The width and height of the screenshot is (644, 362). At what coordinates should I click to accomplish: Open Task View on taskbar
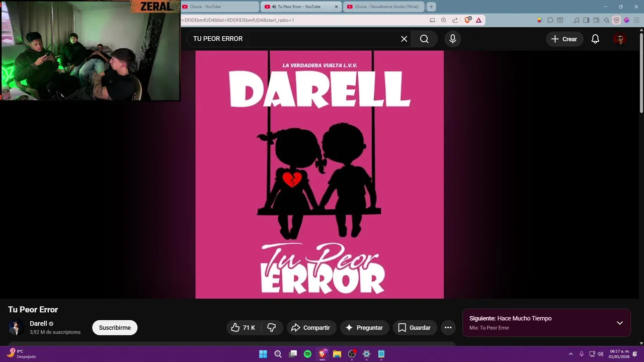point(293,354)
